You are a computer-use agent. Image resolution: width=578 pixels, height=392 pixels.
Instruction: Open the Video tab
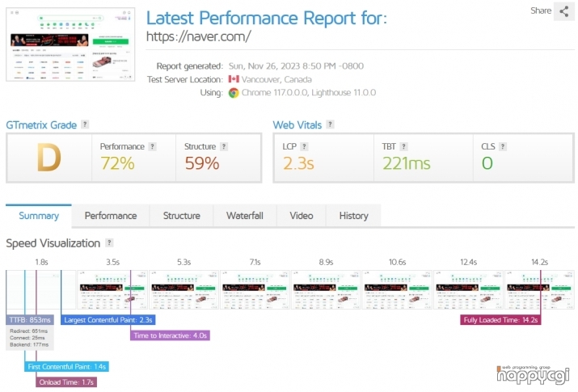pos(302,216)
